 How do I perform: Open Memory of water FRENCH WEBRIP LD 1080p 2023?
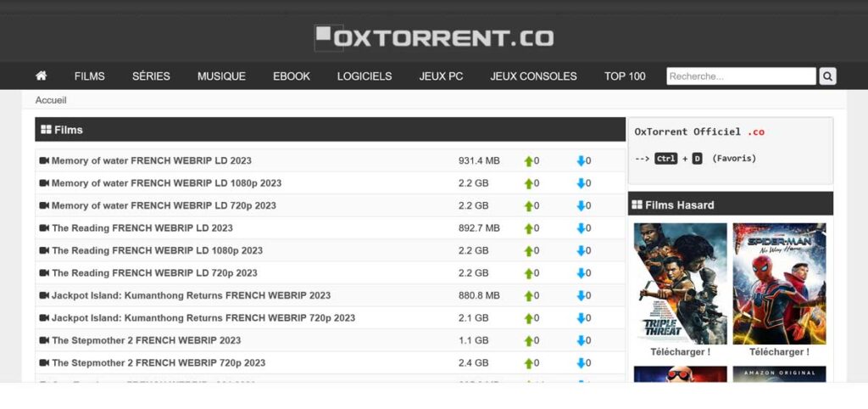pos(167,183)
